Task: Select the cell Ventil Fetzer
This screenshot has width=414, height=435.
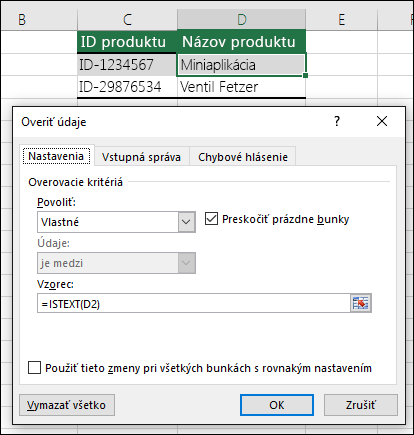Action: [x=241, y=87]
